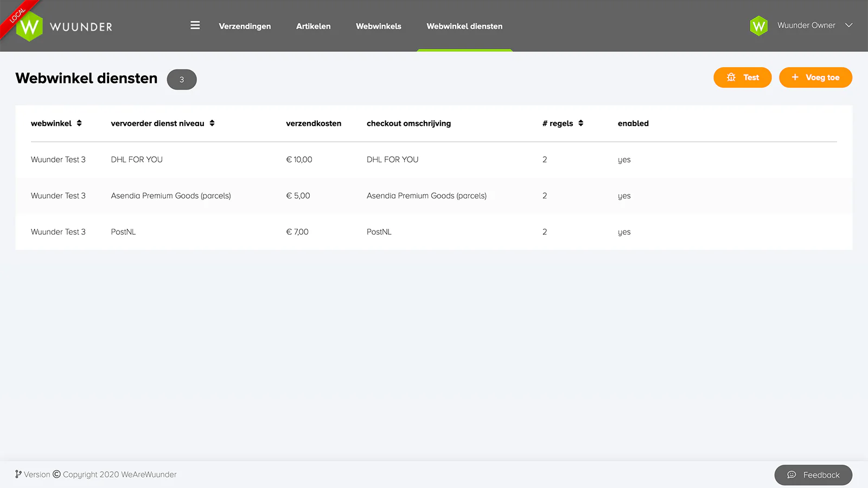Click Wuunder Test 3 in Asendia row

click(x=58, y=196)
